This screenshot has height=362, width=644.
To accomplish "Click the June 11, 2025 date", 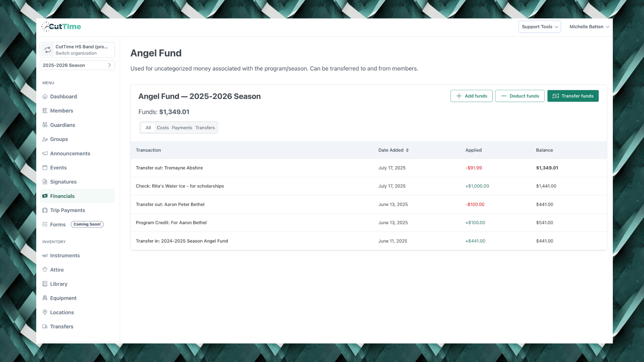I will [x=392, y=241].
